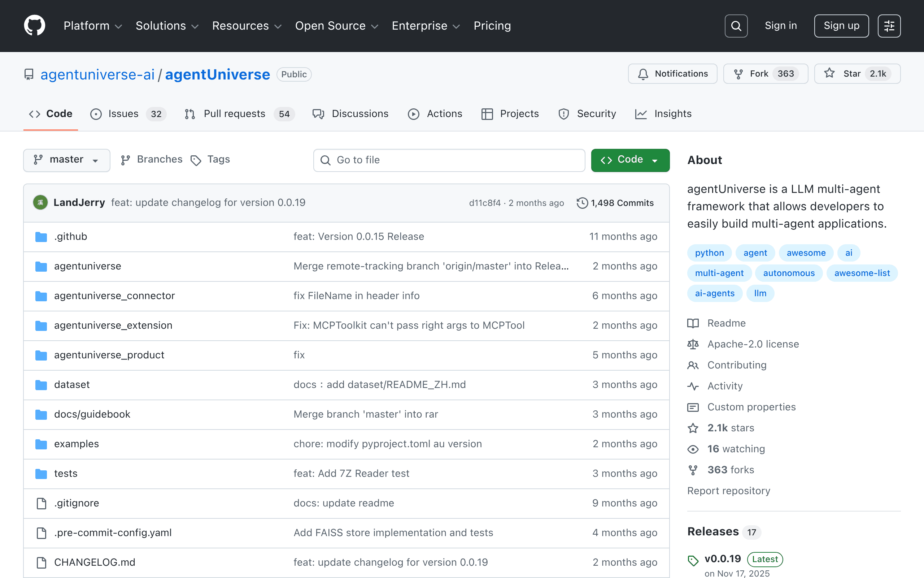Click the multi-agent topic tag
The height and width of the screenshot is (578, 924).
coord(719,273)
